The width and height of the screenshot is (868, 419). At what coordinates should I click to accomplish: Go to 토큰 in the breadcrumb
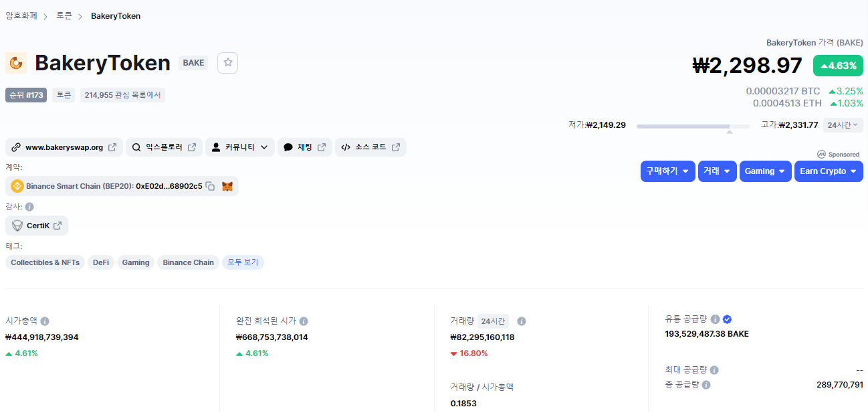point(64,16)
